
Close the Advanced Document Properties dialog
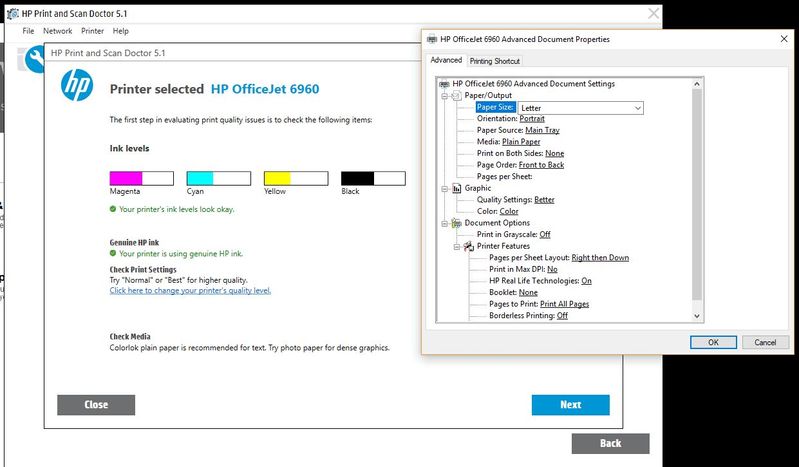click(784, 39)
